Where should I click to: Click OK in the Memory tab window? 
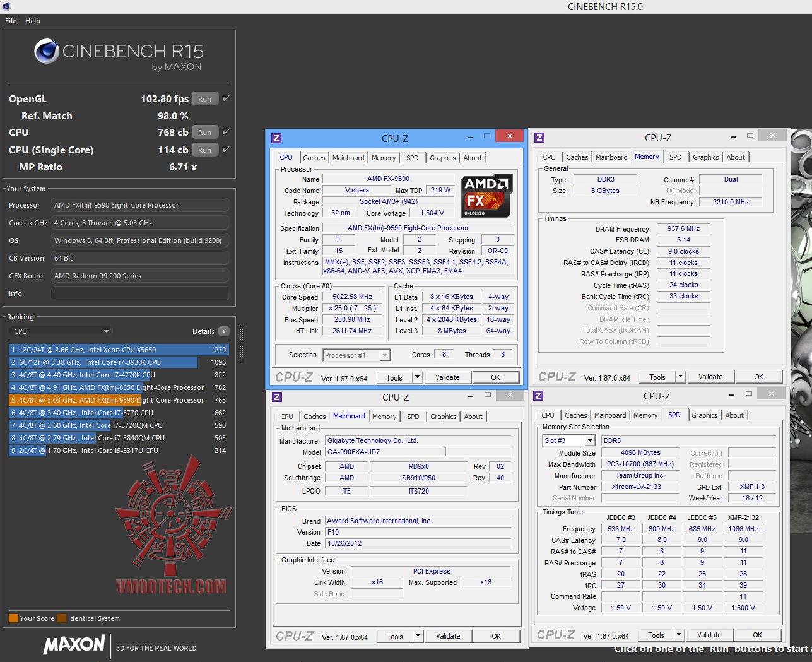758,377
